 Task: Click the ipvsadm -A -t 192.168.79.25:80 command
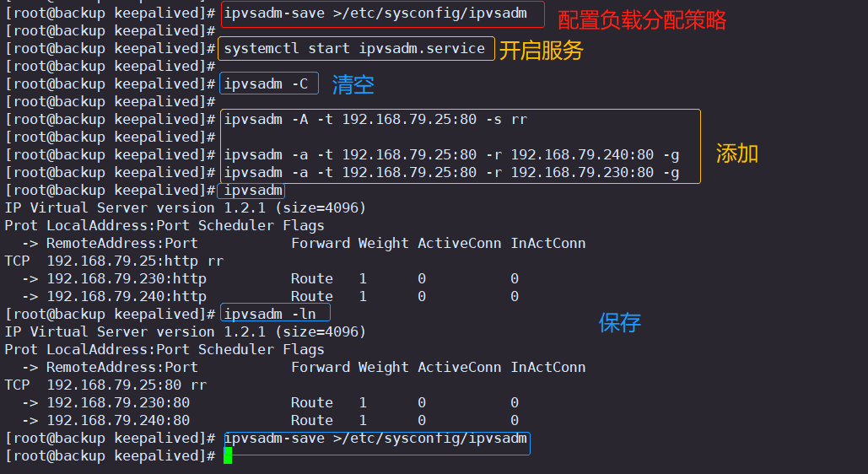point(375,120)
